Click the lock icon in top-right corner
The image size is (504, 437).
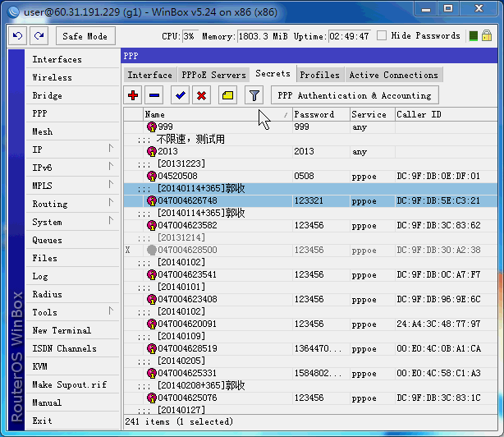tap(487, 36)
